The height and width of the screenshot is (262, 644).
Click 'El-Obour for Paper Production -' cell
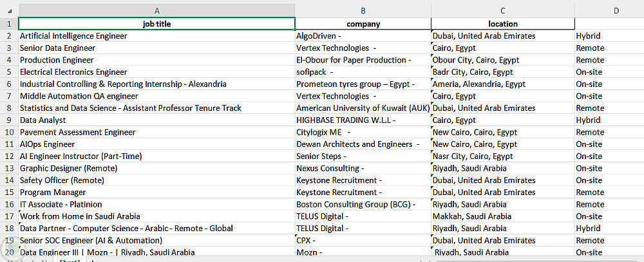point(363,60)
